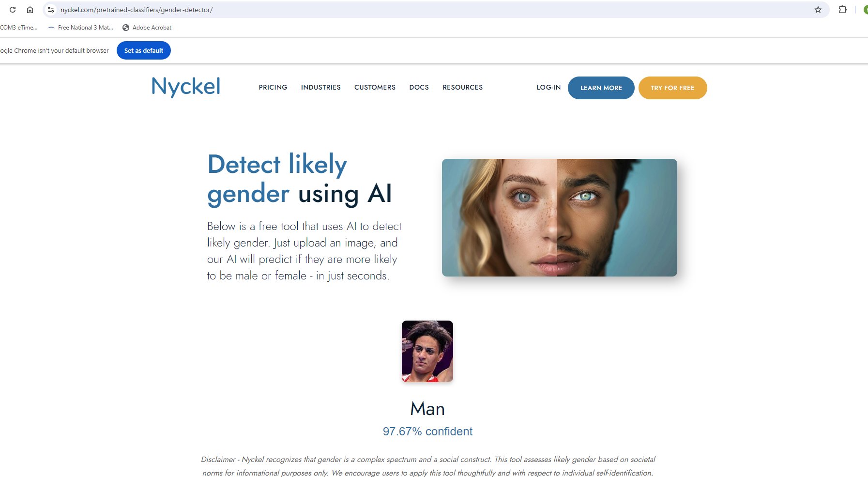This screenshot has height=477, width=868.
Task: Open the Adobe Acrobat bookmark
Action: click(147, 28)
